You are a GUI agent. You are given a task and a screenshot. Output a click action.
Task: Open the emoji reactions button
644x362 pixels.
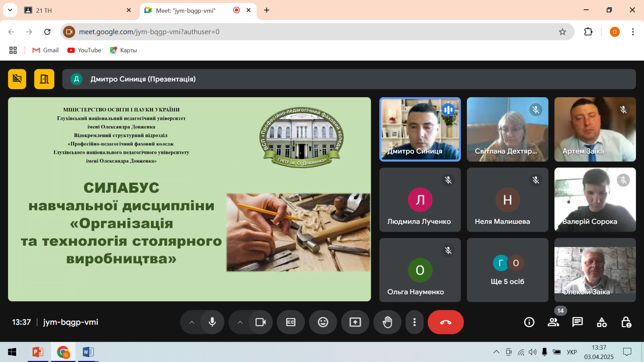point(323,323)
